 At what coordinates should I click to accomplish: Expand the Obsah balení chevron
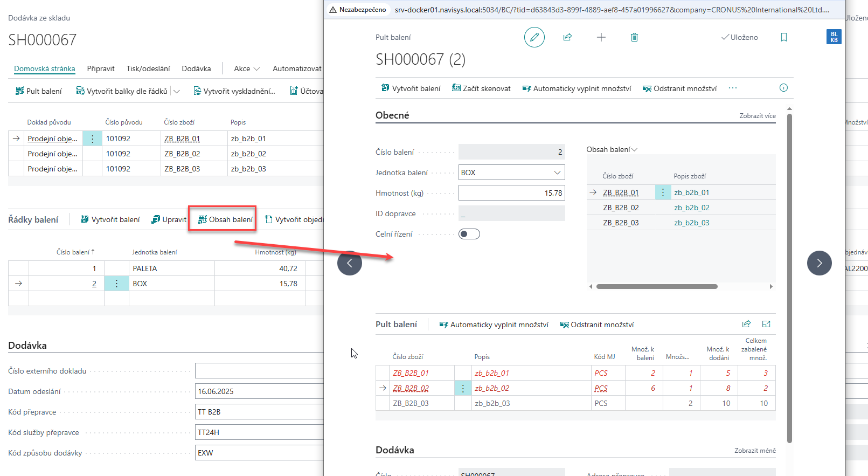[634, 150]
